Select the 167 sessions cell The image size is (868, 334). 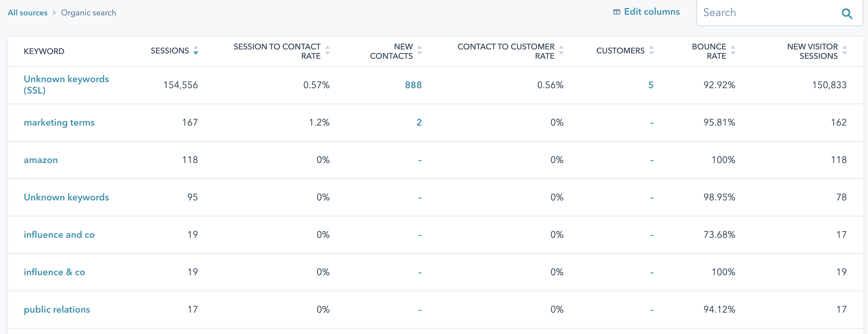190,122
